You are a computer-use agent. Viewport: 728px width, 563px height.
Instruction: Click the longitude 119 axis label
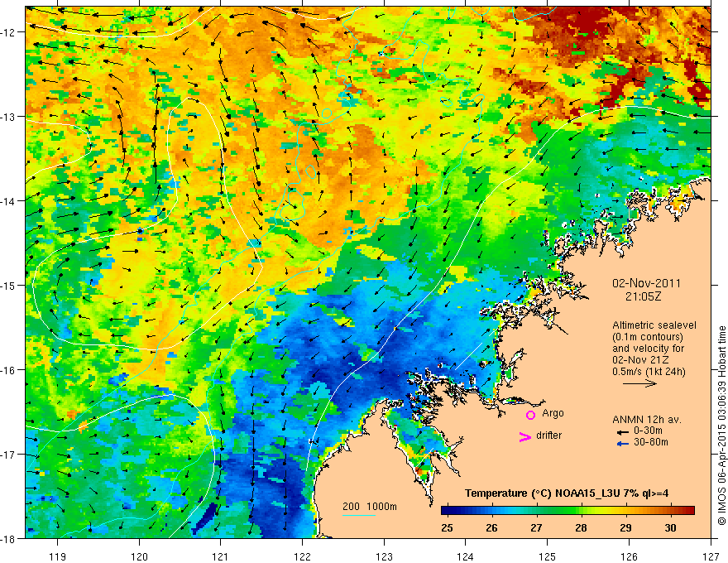point(57,556)
